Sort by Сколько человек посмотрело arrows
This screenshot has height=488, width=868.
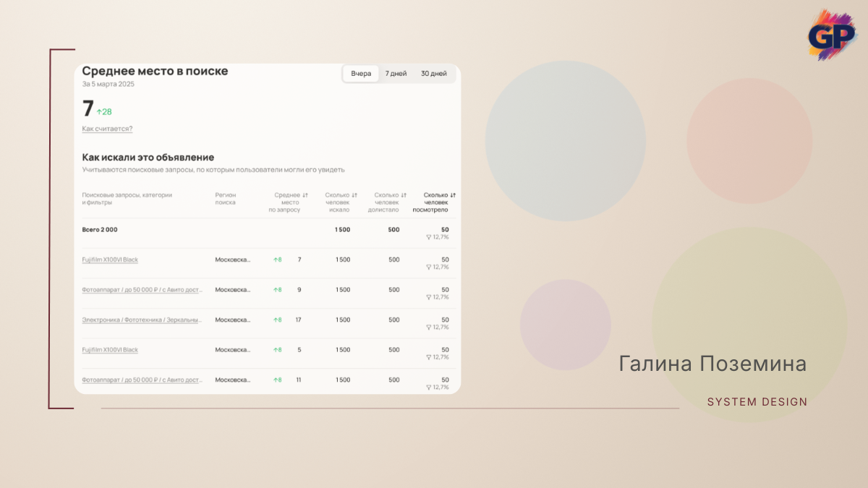453,195
